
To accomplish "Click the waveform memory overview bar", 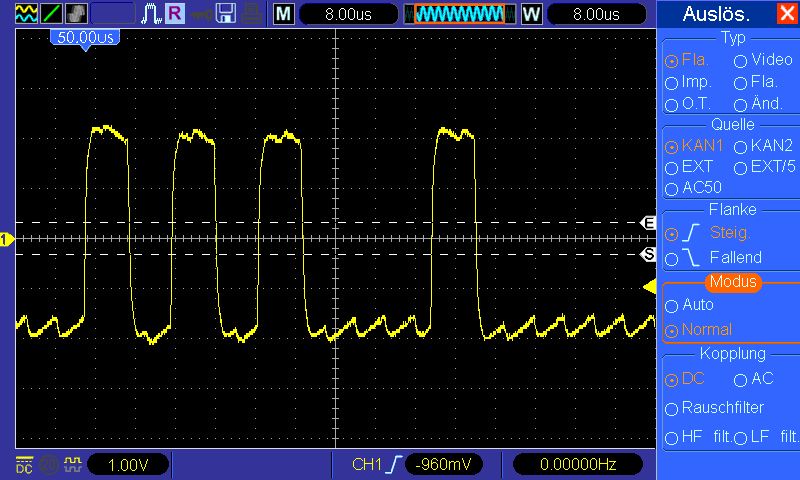I will (460, 14).
